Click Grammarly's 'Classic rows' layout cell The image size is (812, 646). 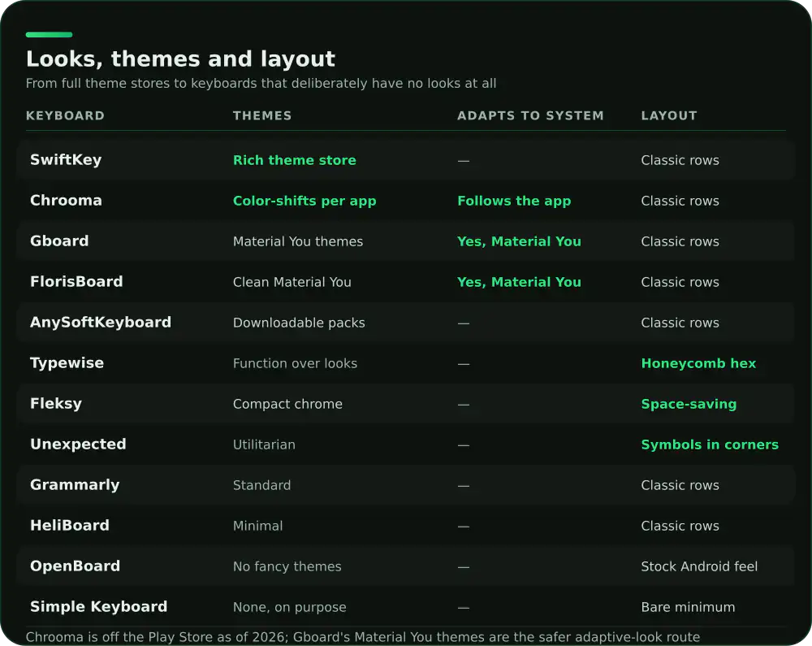[680, 485]
